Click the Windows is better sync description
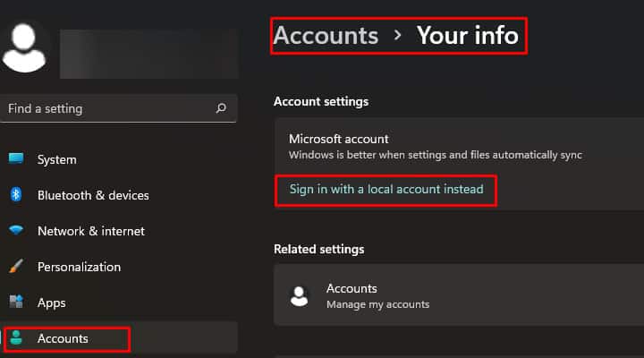Screen dimensions: 644x358 [x=436, y=155]
